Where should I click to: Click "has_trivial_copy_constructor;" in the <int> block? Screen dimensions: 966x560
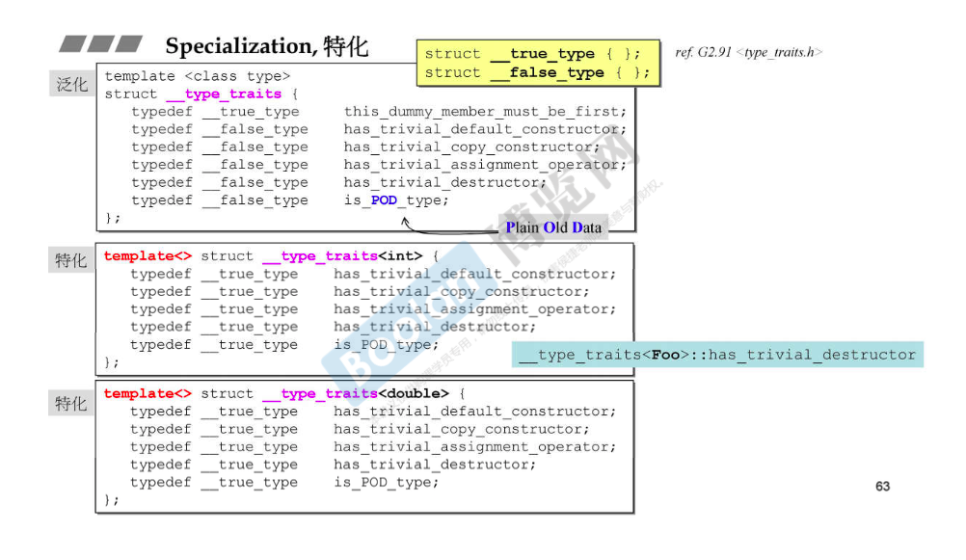click(462, 291)
